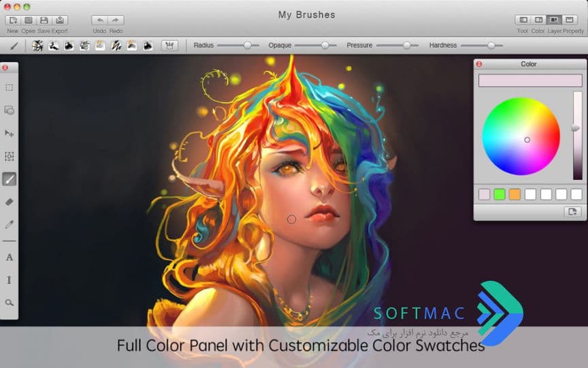Toggle the Tool panel visibility
The width and height of the screenshot is (588, 368).
click(x=523, y=20)
